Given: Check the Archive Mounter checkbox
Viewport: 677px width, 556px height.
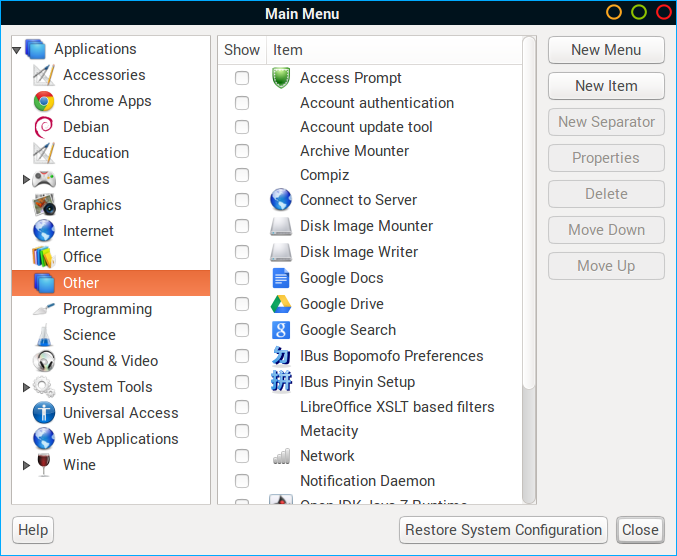Looking at the screenshot, I should pos(242,151).
